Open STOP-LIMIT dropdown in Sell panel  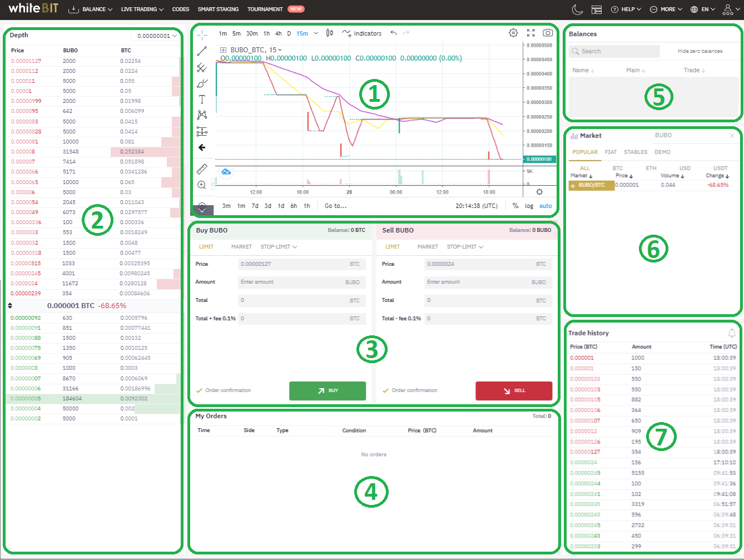[x=465, y=246]
